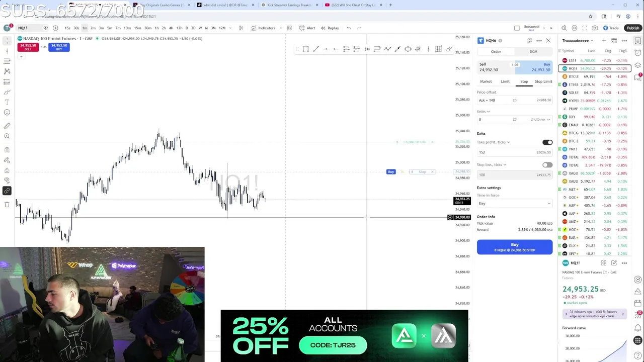Screen dimensions: 644x362
Task: Open Time in force Day dropdown
Action: point(515,204)
